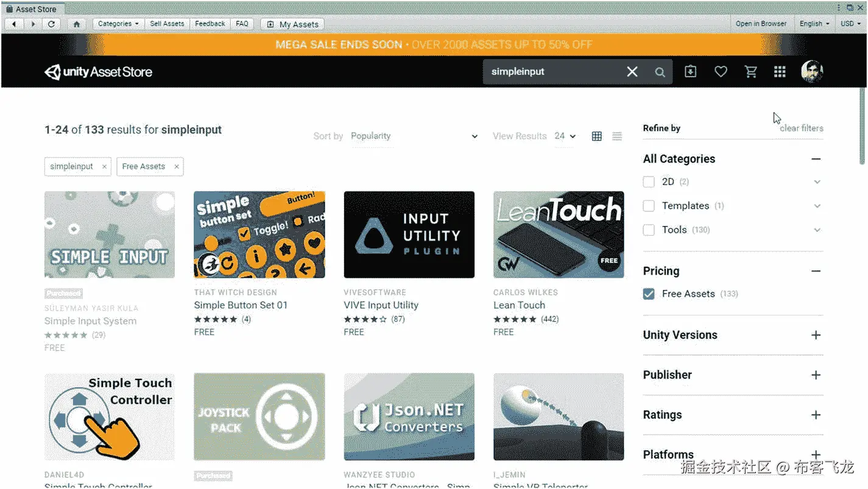The image size is (868, 489).
Task: Click the Unity Asset Store logo
Action: [99, 72]
